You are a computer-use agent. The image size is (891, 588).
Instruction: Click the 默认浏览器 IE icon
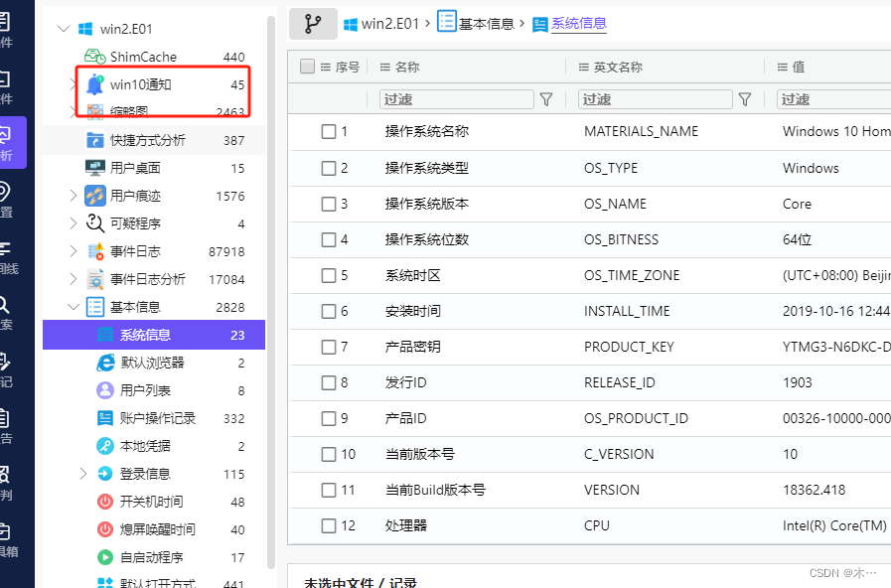click(x=105, y=363)
